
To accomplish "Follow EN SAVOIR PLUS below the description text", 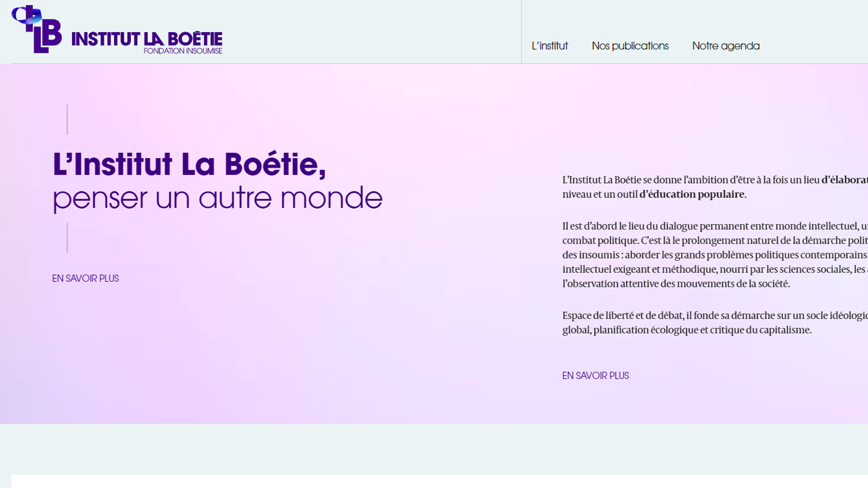I will (595, 376).
